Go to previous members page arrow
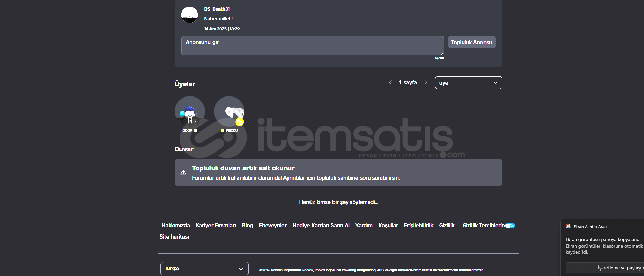The height and width of the screenshot is (276, 644). (390, 82)
